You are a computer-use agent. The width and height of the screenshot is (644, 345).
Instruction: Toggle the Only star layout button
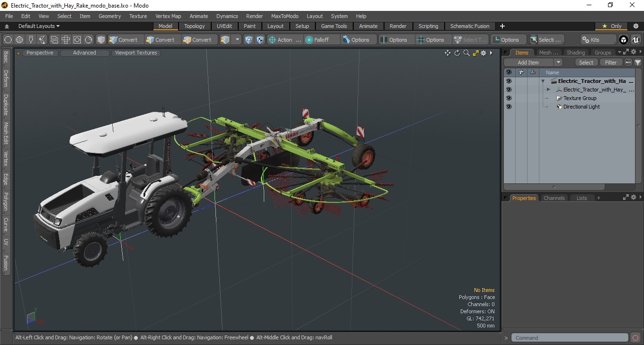pos(611,26)
